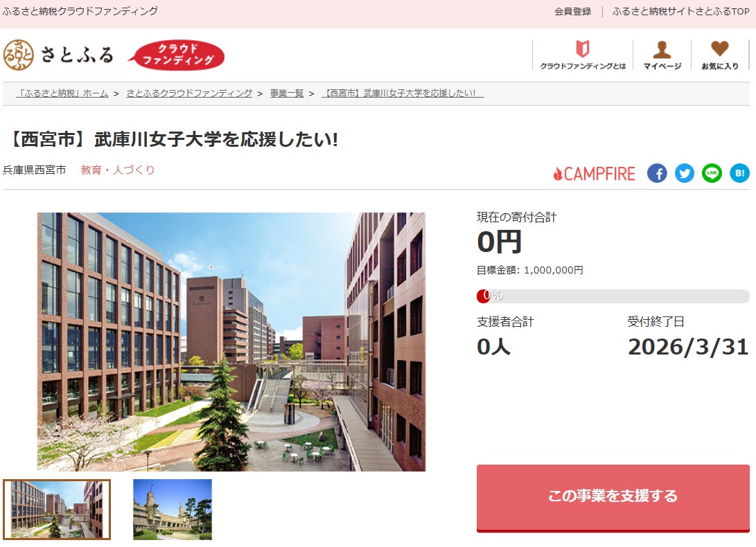Show the second building thumbnail
Screen dimensions: 756x547
tap(173, 510)
